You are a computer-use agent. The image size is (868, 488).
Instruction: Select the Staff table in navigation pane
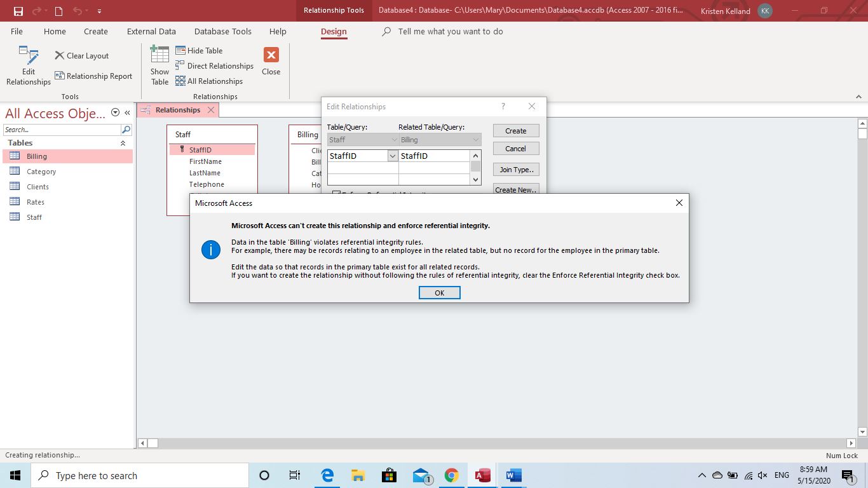click(x=67, y=217)
